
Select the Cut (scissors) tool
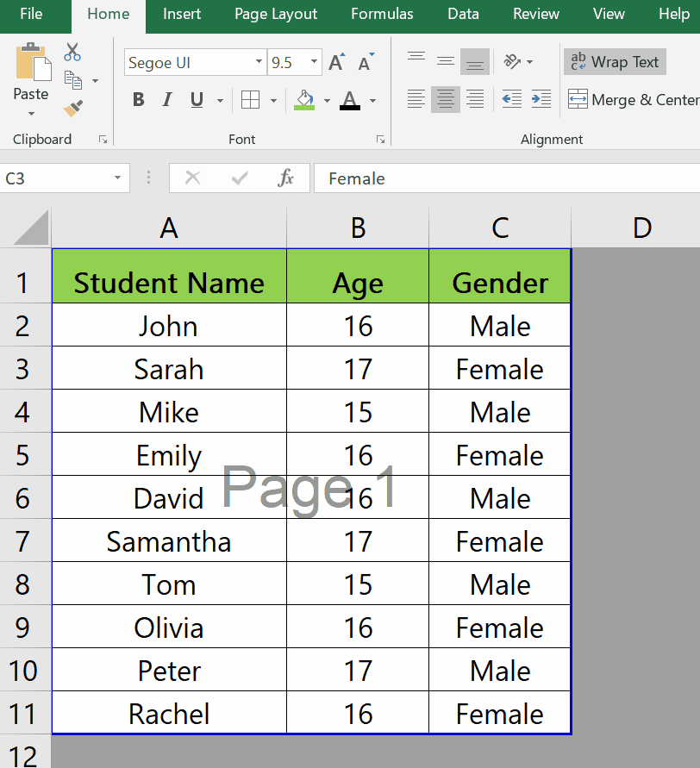tap(72, 53)
